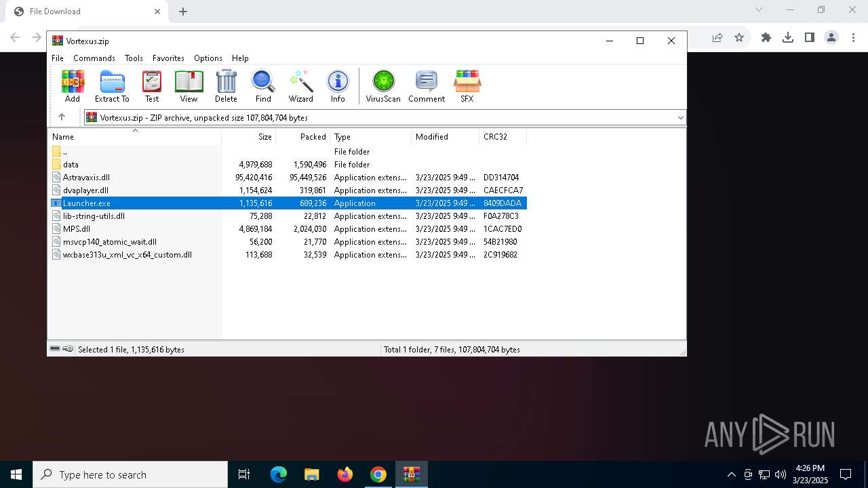Viewport: 868px width, 488px height.
Task: Sort by Modified column header
Action: tap(446, 137)
